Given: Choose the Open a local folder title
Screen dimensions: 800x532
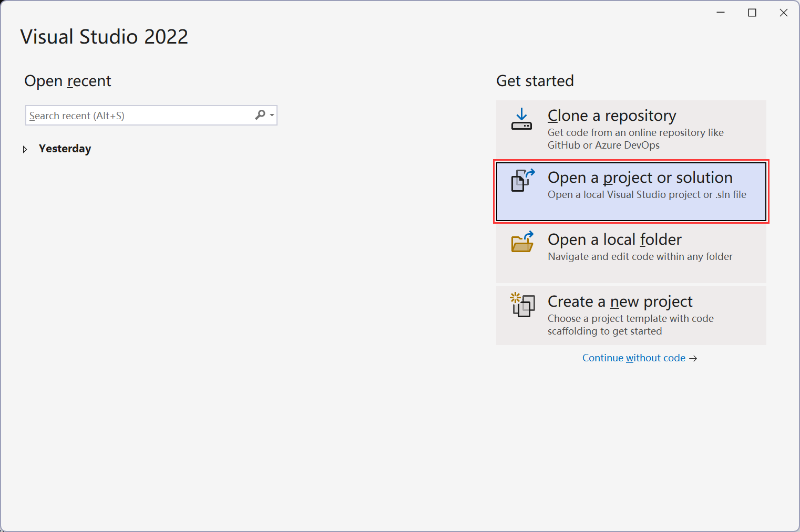Looking at the screenshot, I should pyautogui.click(x=614, y=239).
